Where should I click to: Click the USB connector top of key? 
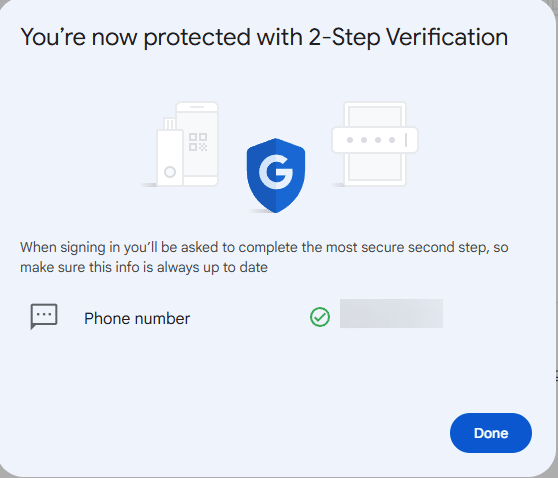point(169,124)
